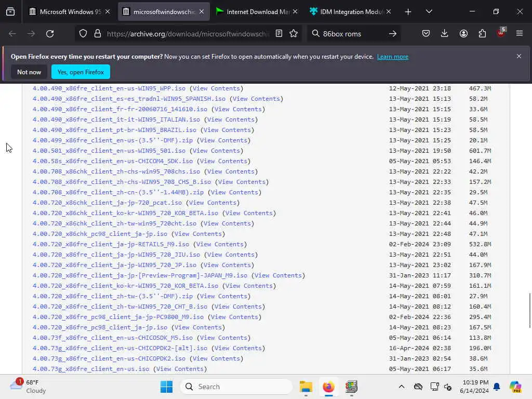View Contents of CHICOM4_SDK.iso

223,161
